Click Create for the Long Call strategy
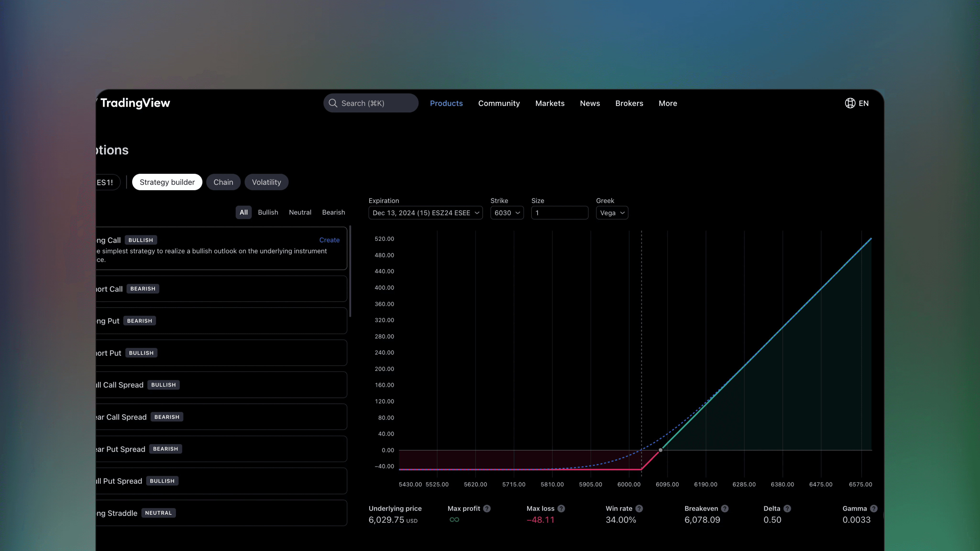 pos(329,240)
